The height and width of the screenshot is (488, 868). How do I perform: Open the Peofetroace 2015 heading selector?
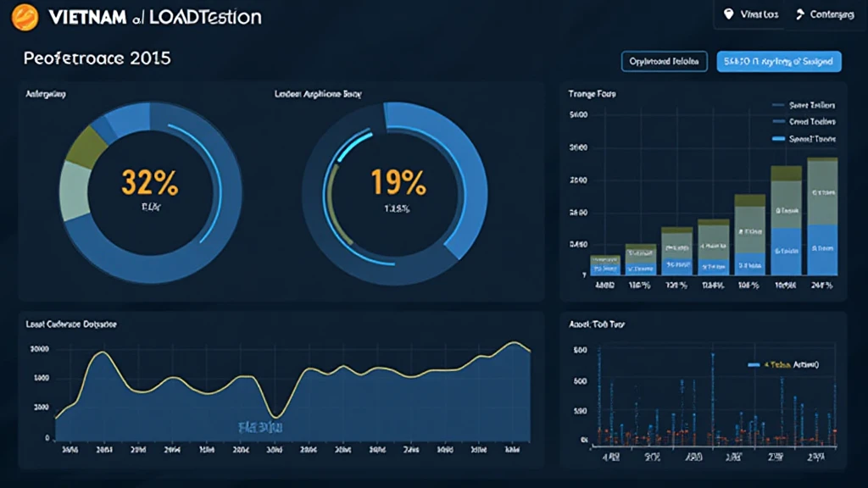[x=97, y=59]
